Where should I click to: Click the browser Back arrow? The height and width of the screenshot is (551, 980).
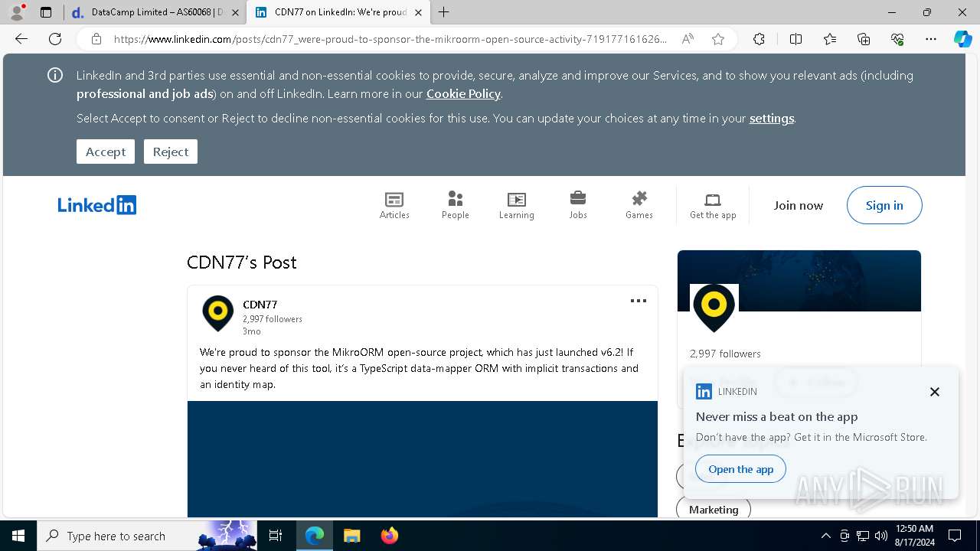pyautogui.click(x=21, y=39)
